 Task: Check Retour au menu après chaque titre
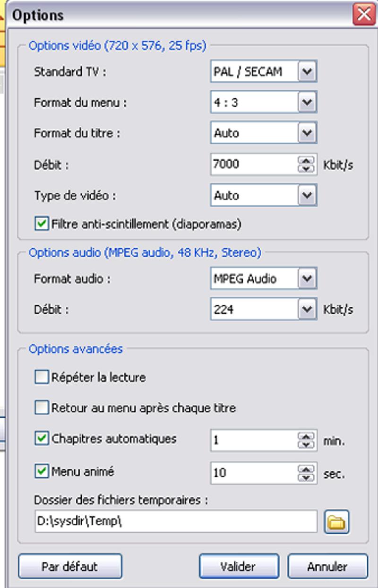point(42,408)
